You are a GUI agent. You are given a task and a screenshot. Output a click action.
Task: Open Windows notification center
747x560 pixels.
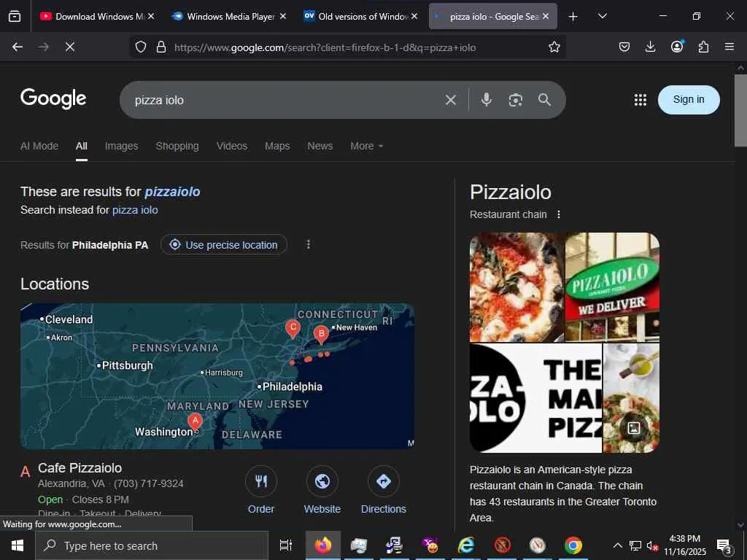tap(724, 545)
